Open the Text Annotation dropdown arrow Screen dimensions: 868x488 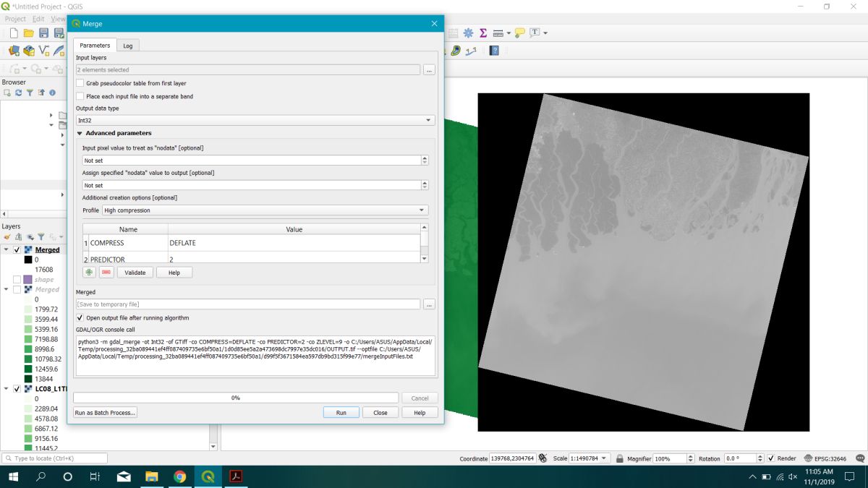545,33
